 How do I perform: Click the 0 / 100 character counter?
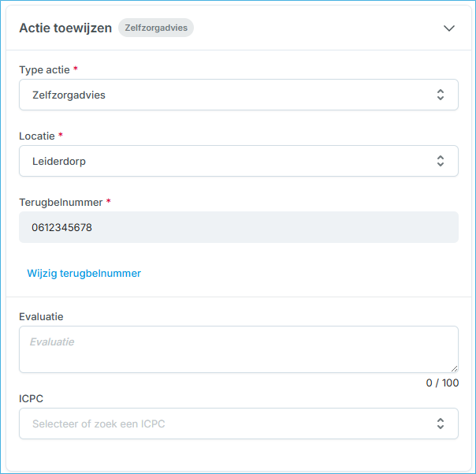coord(442,383)
